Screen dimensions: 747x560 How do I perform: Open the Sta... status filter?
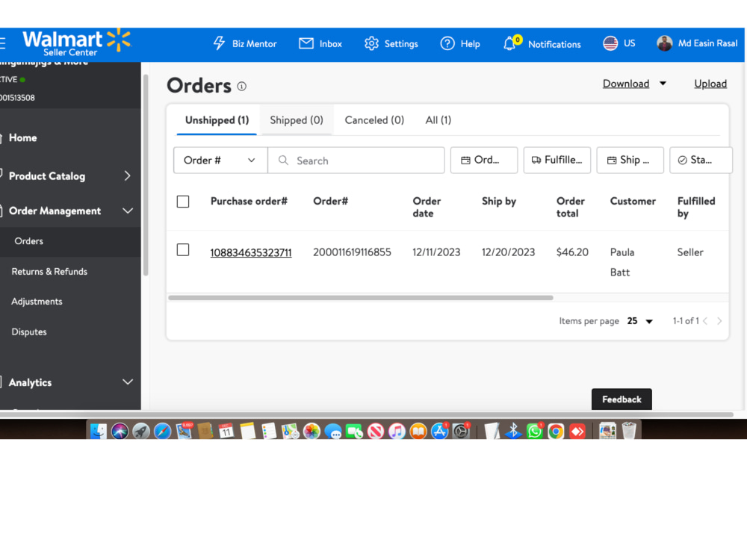tap(701, 160)
